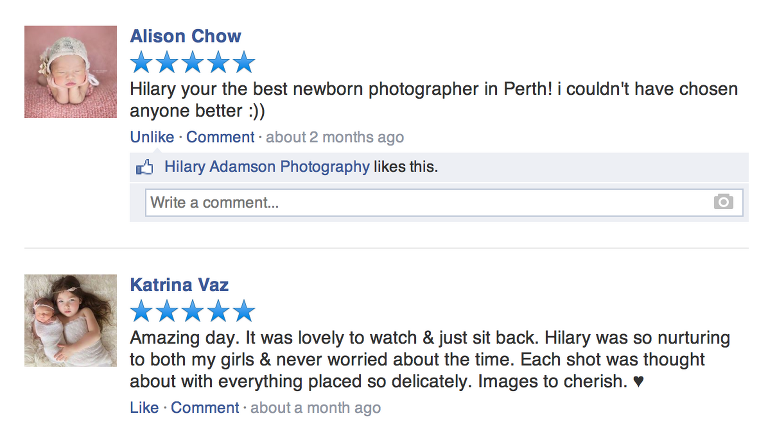Click middle star of Katrina Vaz's rating

193,311
